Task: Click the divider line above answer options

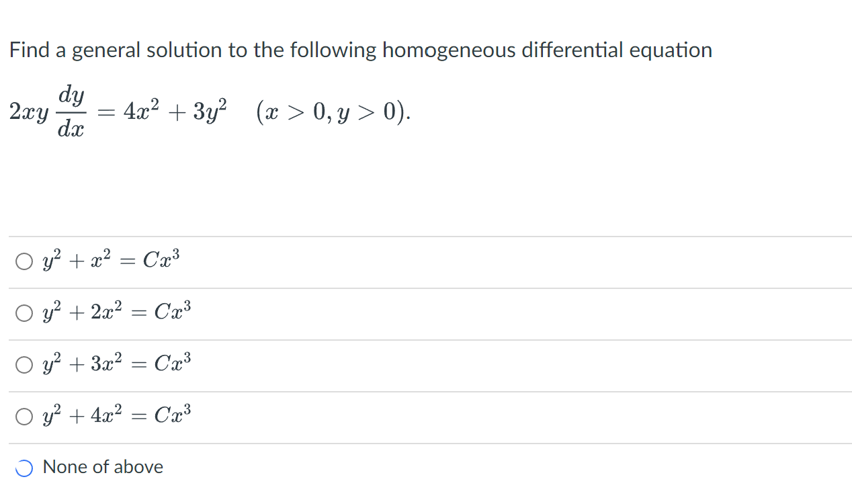Action: [x=426, y=236]
